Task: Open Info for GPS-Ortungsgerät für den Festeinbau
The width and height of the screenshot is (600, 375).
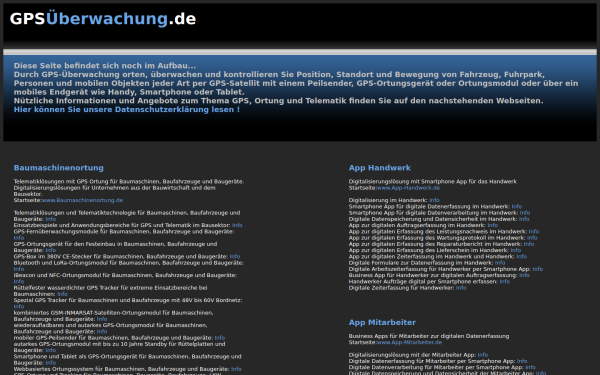Action: click(51, 250)
